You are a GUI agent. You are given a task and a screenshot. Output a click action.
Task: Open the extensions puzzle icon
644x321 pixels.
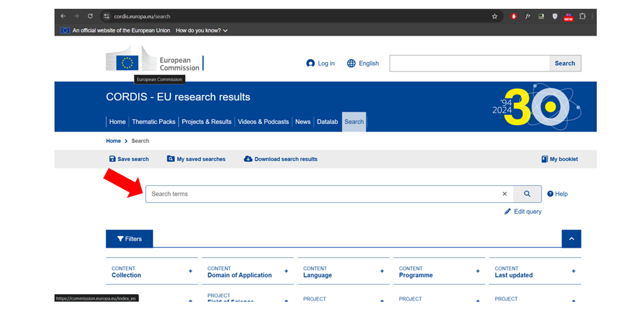coord(582,16)
